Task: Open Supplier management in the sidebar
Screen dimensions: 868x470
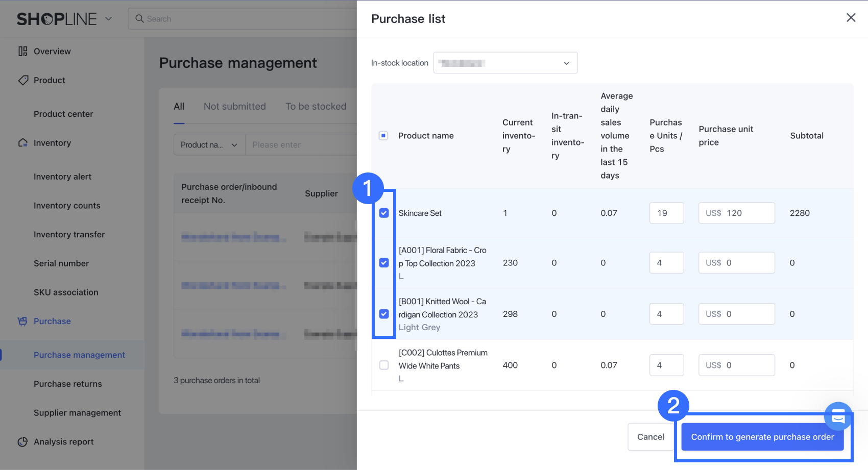Action: coord(77,413)
